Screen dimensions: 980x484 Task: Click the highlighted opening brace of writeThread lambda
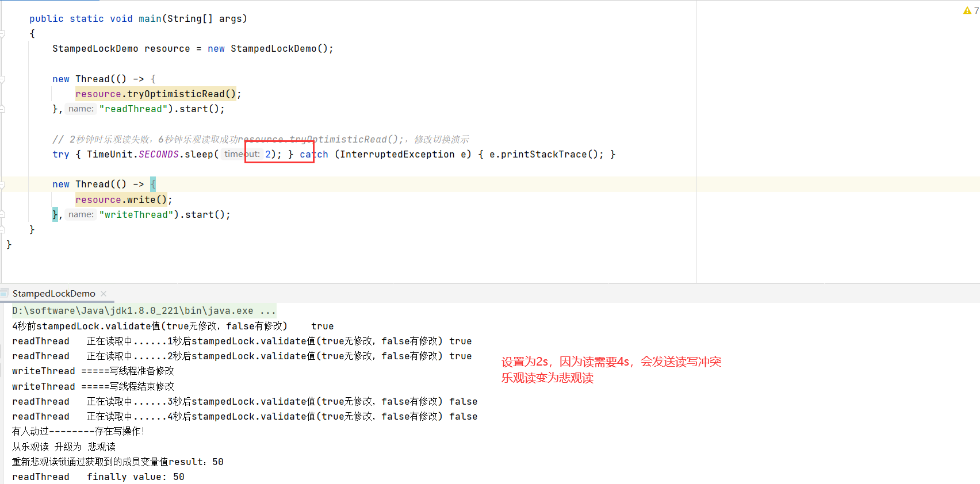pos(153,185)
